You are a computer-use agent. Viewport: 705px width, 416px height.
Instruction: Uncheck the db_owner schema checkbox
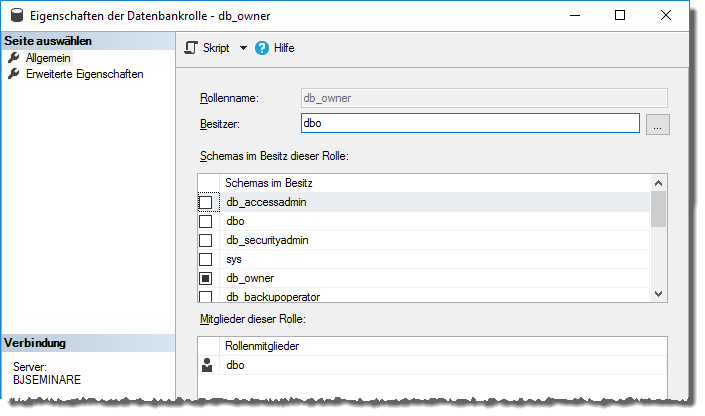[206, 278]
